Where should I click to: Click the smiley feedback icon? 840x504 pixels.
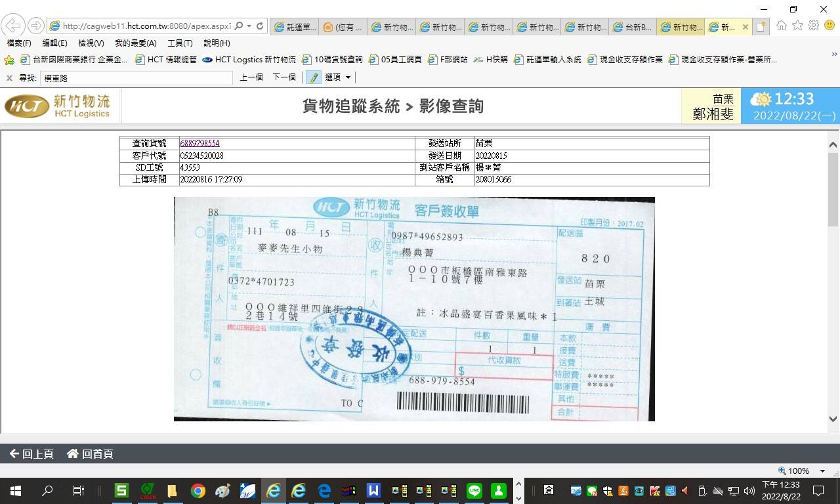point(829,26)
